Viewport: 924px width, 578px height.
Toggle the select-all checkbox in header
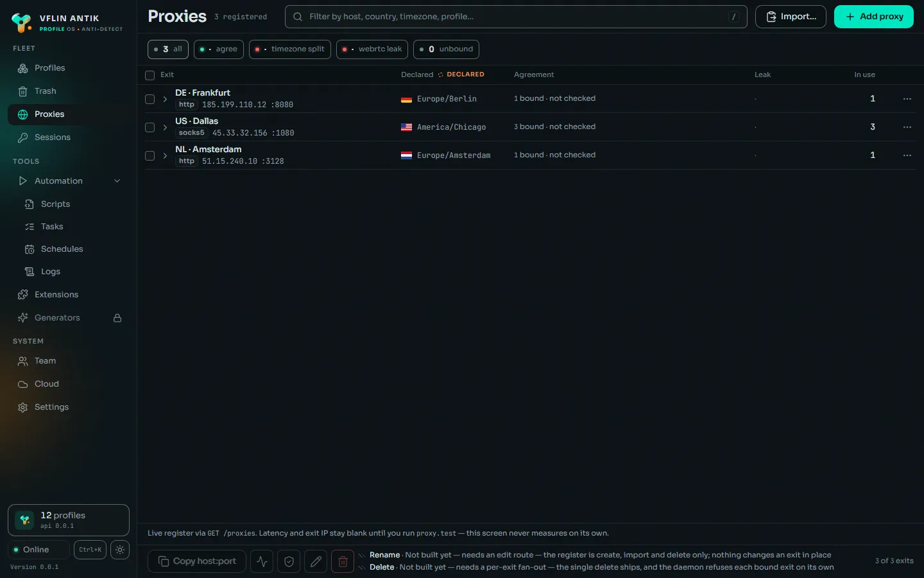pos(150,75)
